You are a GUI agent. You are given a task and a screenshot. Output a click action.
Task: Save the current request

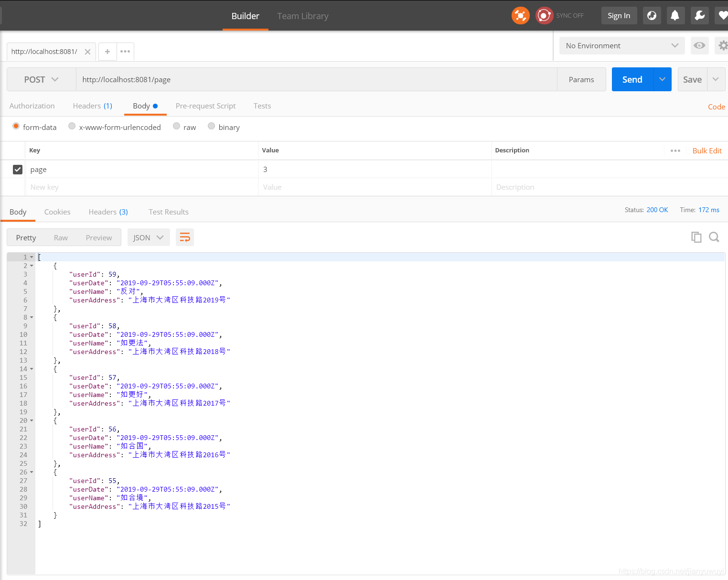(692, 79)
